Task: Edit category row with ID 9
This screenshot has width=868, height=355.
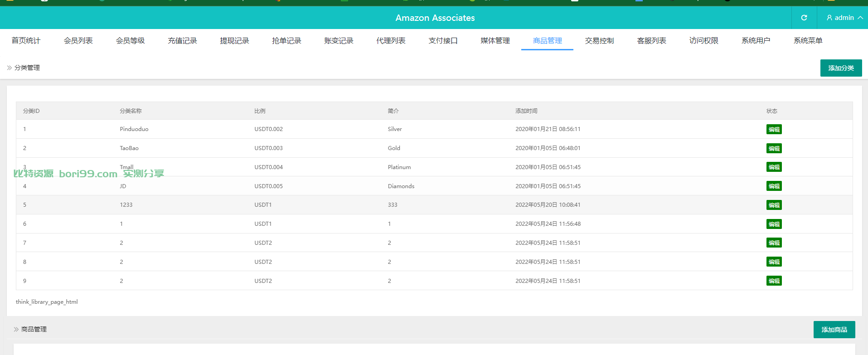Action: [x=774, y=281]
